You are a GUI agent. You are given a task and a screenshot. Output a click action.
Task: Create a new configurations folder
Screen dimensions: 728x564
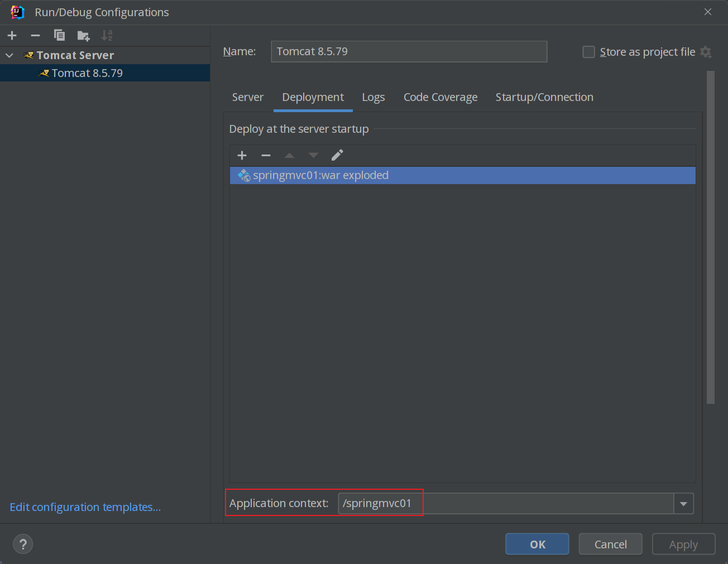83,36
